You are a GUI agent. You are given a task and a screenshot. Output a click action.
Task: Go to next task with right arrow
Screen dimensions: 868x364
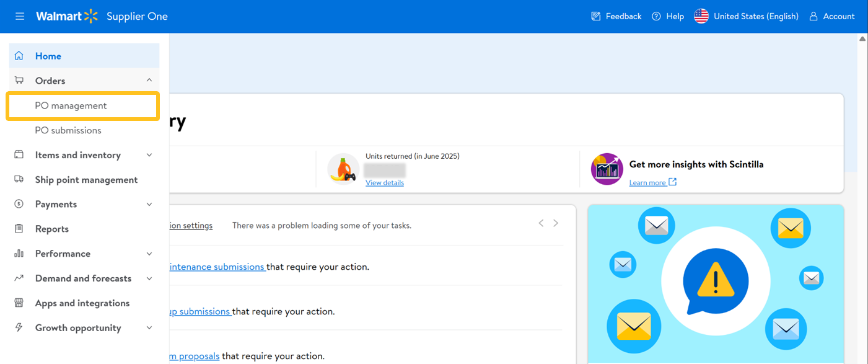(x=556, y=223)
